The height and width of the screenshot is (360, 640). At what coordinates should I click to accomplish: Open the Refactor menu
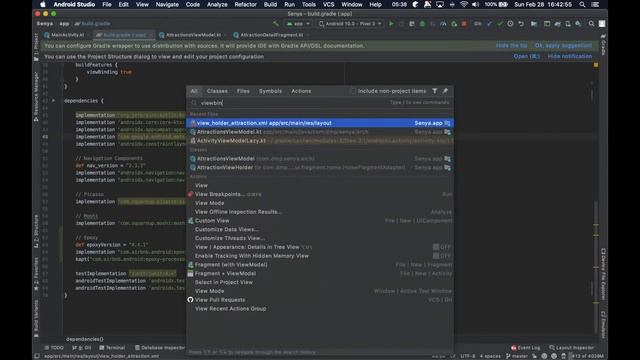pyautogui.click(x=245, y=4)
